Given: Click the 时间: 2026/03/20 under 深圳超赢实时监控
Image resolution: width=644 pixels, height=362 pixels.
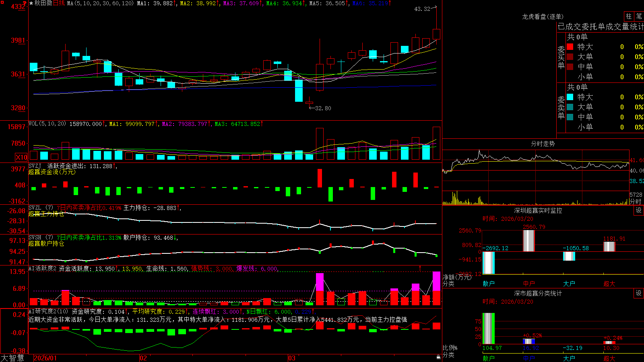Looking at the screenshot, I should [508, 219].
